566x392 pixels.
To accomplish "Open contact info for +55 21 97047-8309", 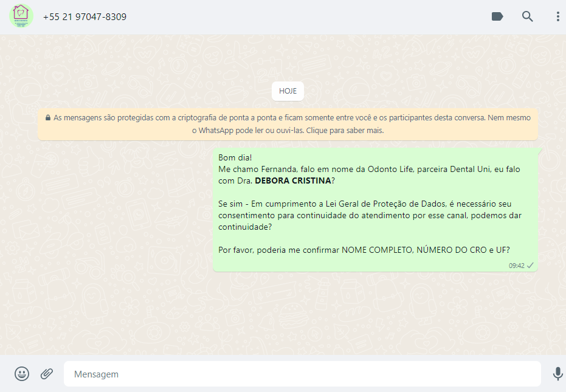I will [85, 17].
